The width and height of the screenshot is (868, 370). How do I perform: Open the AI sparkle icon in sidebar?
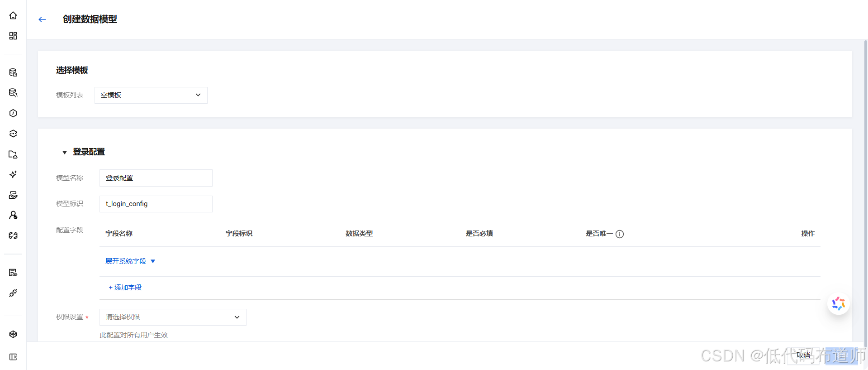[13, 174]
